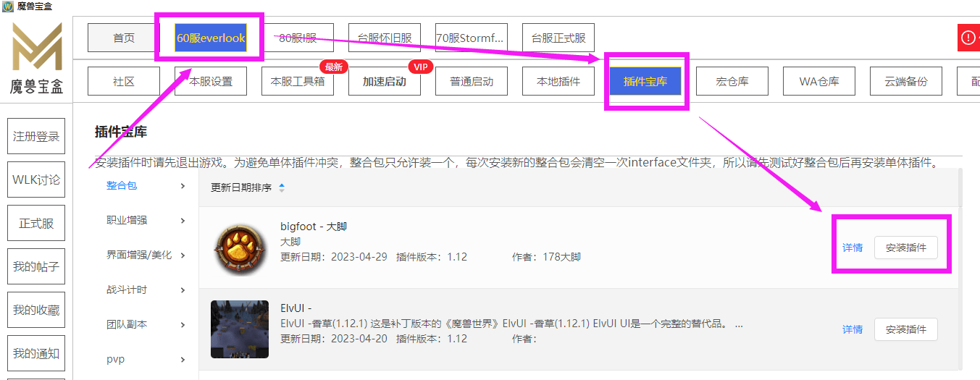Click 更新日期：2023-04-29 text

pos(335,257)
